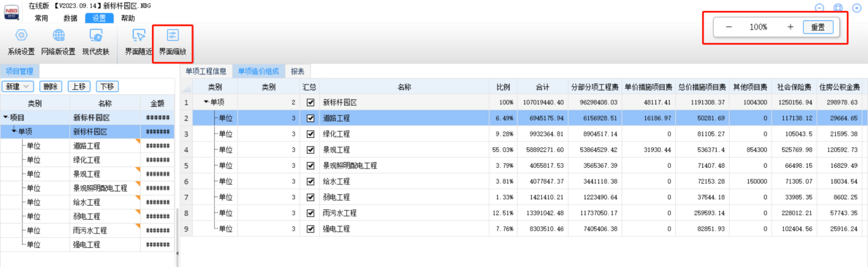Switch to 单项造价组成 tab
Image resolution: width=868 pixels, height=267 pixels.
259,71
